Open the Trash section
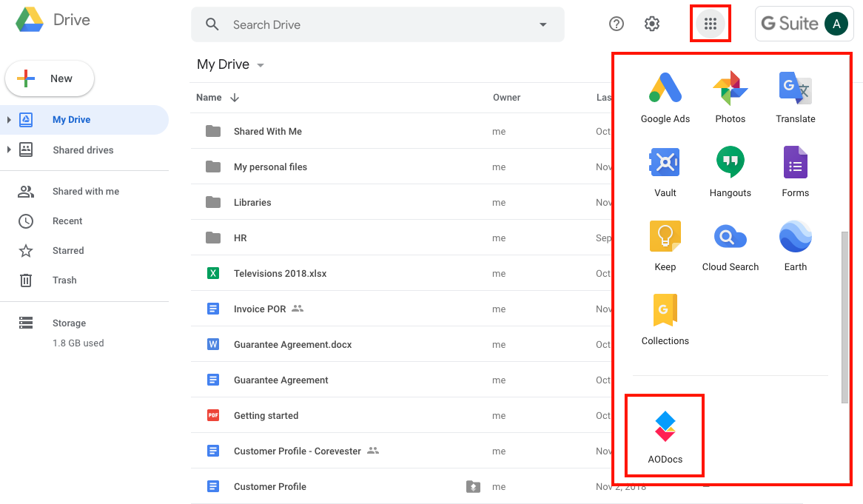863x504 pixels. click(x=64, y=280)
